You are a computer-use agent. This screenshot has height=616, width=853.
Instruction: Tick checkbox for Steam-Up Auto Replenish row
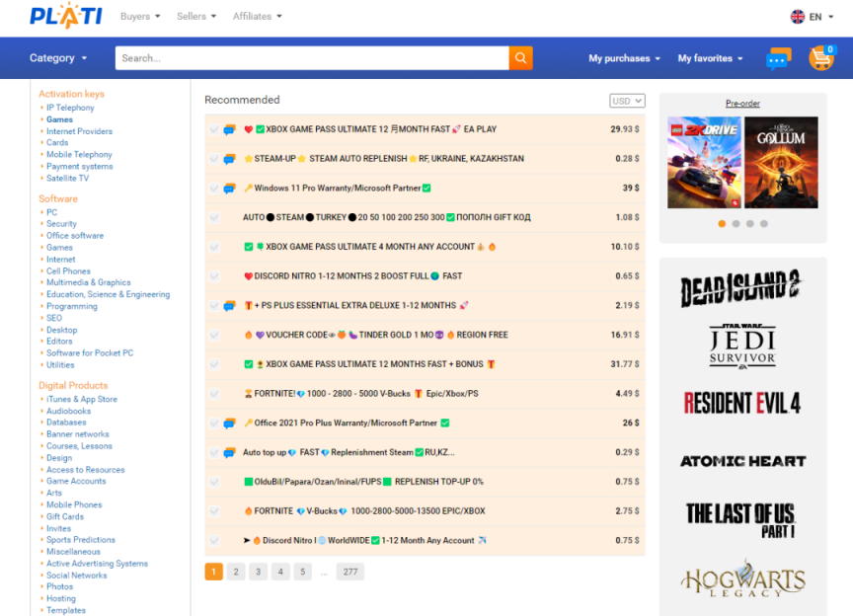coord(214,159)
